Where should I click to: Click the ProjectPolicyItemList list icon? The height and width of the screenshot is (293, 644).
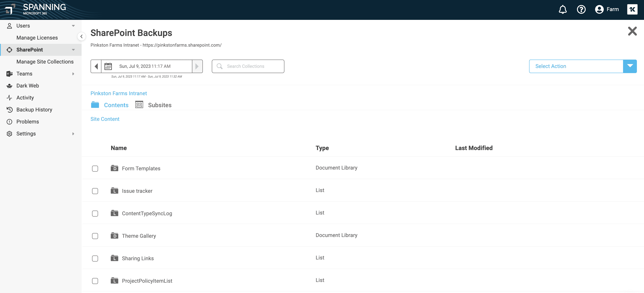pyautogui.click(x=115, y=280)
